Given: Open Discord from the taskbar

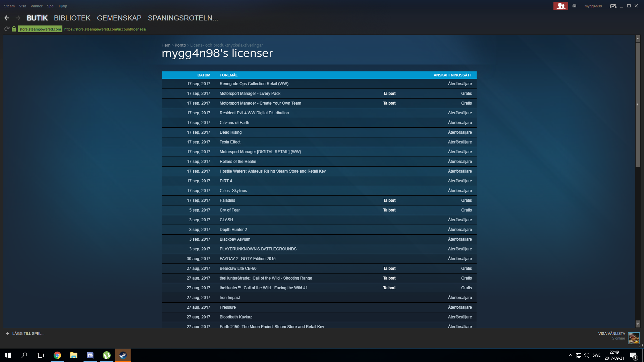Looking at the screenshot, I should (90, 355).
